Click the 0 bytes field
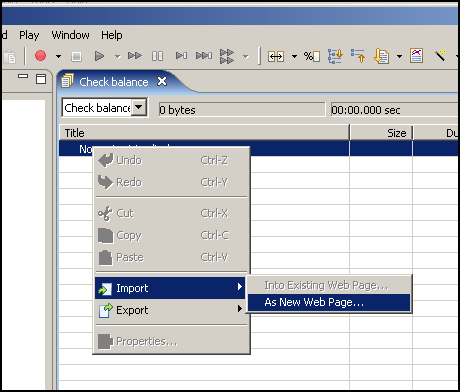 (242, 110)
